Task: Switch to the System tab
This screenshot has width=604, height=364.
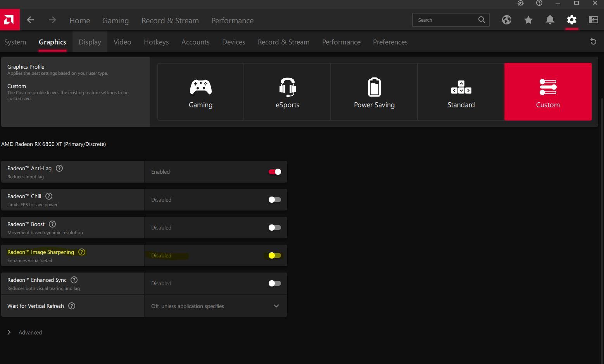Action: (15, 42)
